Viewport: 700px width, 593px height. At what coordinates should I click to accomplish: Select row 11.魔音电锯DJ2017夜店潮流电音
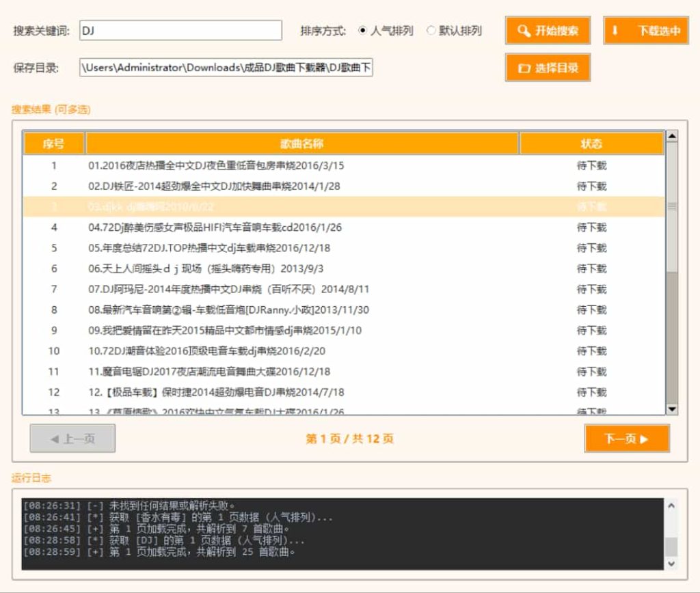[344, 372]
